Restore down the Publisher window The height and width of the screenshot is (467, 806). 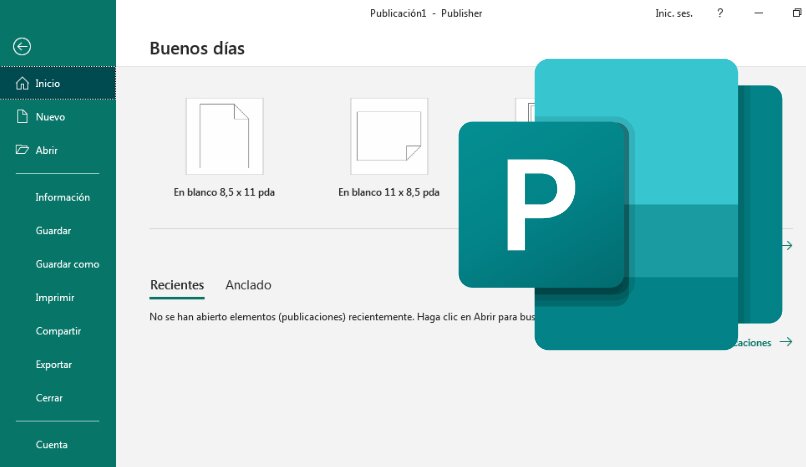pyautogui.click(x=797, y=13)
